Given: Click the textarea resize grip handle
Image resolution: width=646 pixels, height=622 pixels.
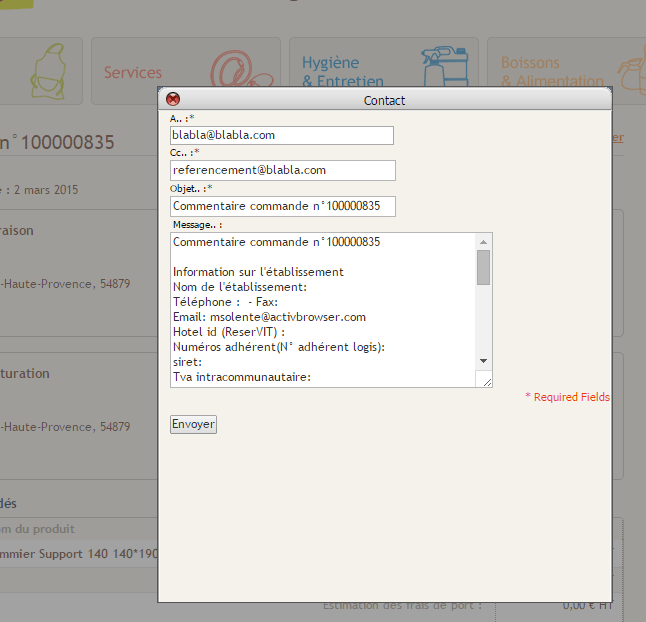Looking at the screenshot, I should tap(486, 381).
